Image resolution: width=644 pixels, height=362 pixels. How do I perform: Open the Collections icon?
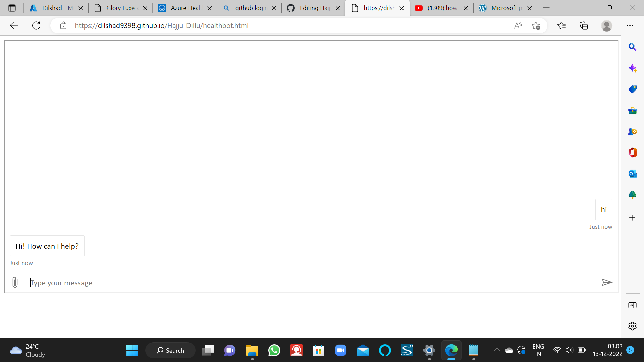click(x=584, y=25)
